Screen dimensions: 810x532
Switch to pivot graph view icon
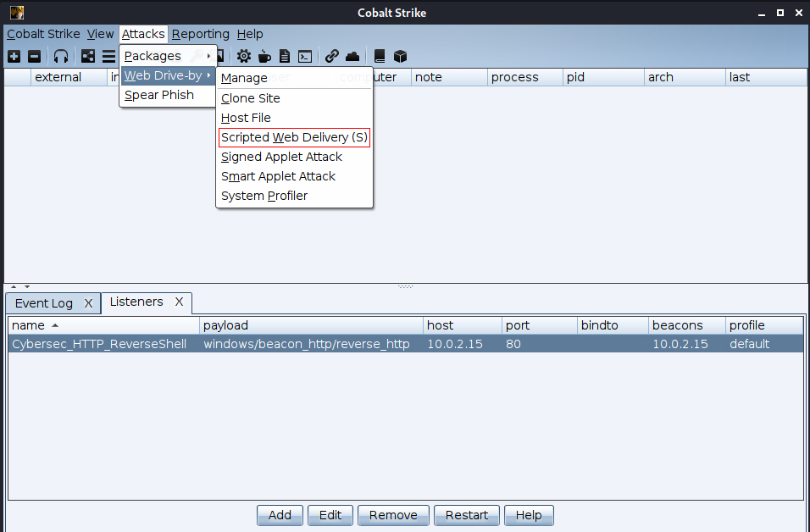point(88,57)
